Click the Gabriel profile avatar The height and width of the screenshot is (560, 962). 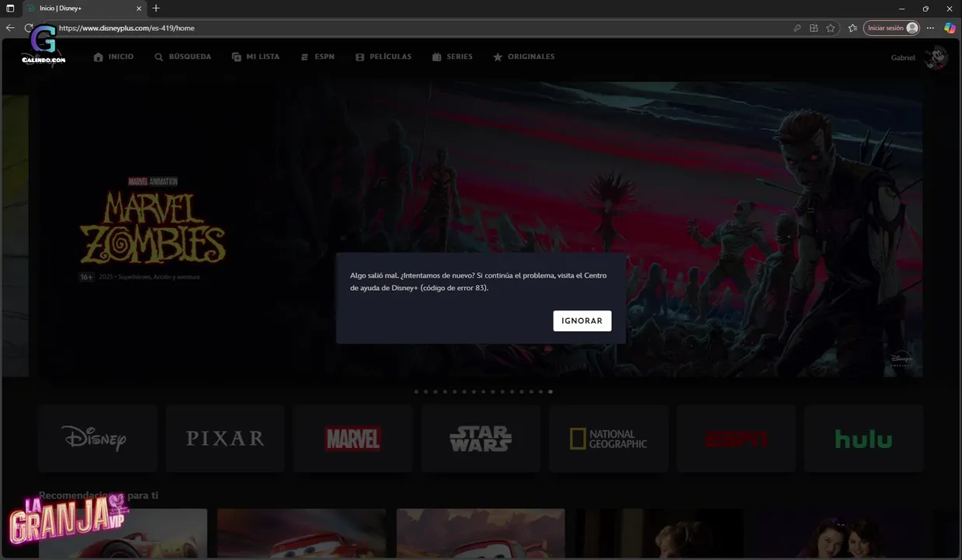pos(936,58)
